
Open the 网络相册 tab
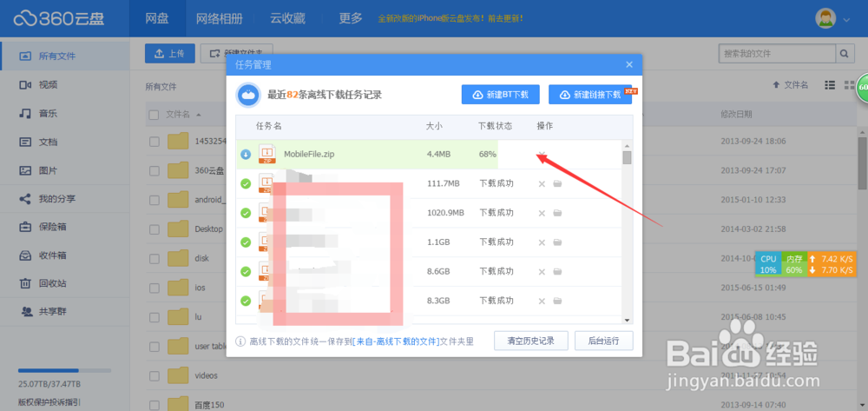[220, 18]
